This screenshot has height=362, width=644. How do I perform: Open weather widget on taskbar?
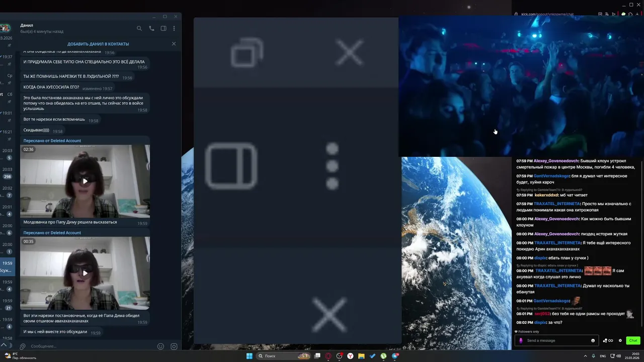(21, 356)
